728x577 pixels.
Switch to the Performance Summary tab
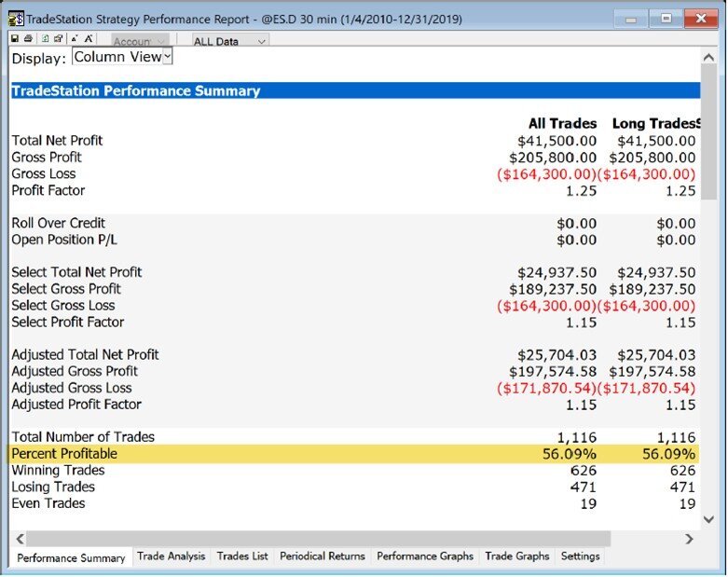(71, 558)
